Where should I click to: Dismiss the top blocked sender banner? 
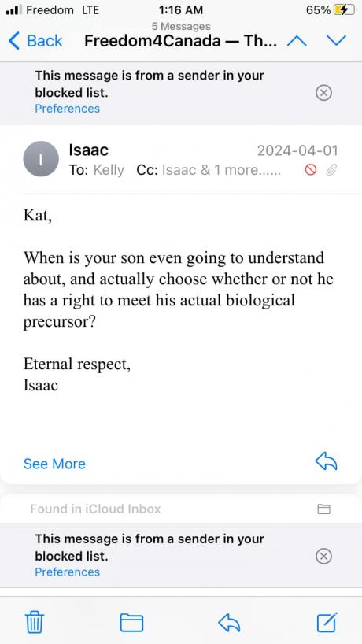point(323,93)
